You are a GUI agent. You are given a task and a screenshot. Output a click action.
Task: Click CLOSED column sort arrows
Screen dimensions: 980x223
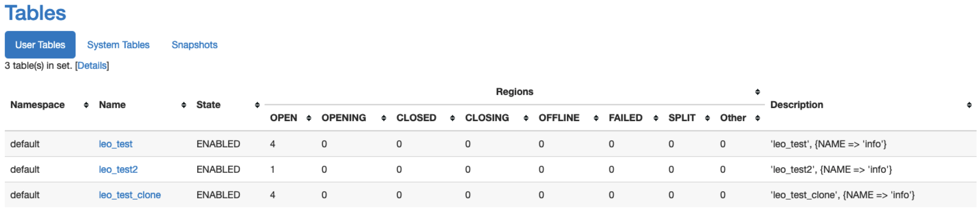[x=452, y=118]
